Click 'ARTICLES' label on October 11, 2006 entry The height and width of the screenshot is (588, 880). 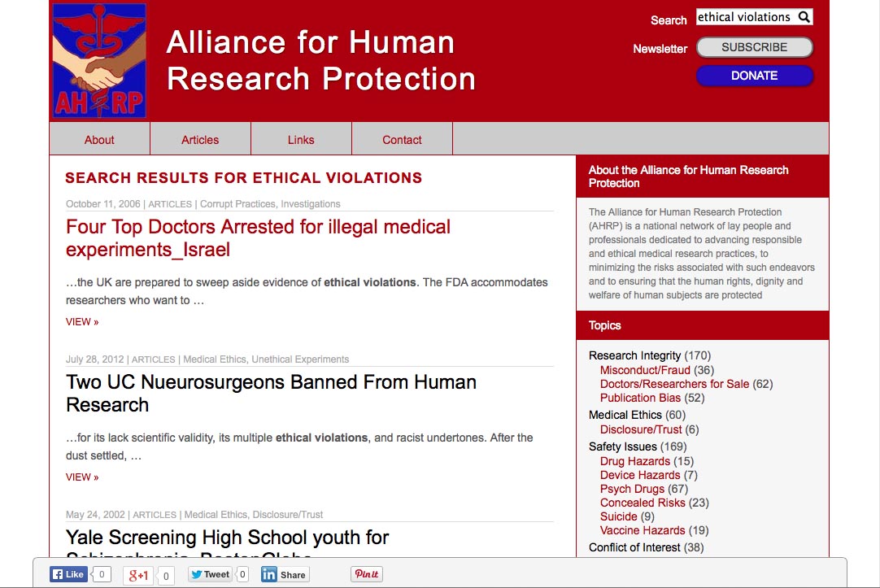click(170, 204)
